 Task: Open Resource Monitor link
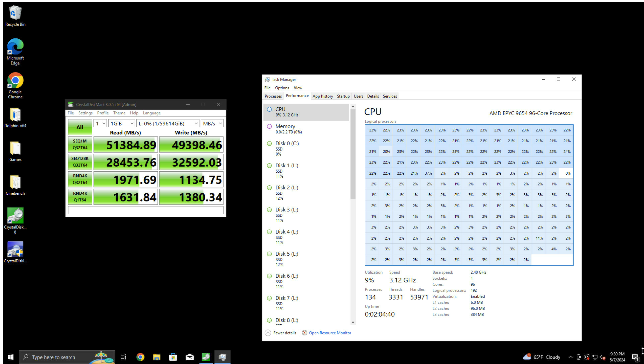coord(330,333)
